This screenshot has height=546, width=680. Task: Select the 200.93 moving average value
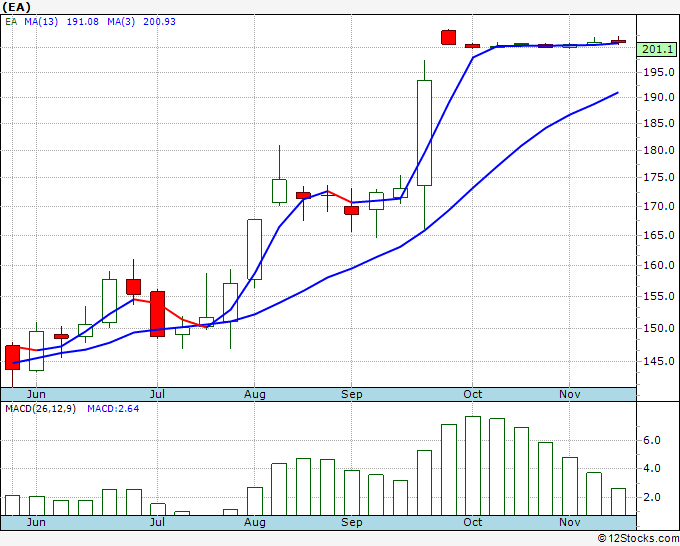[159, 22]
